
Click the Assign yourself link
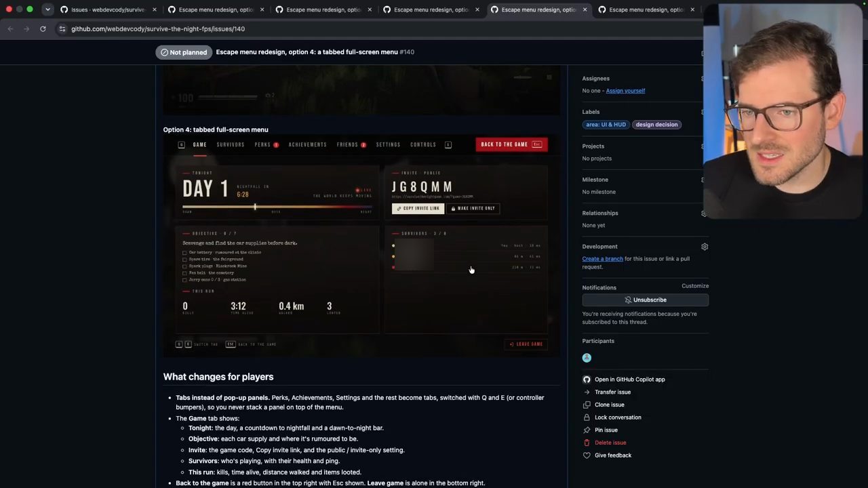(x=625, y=91)
